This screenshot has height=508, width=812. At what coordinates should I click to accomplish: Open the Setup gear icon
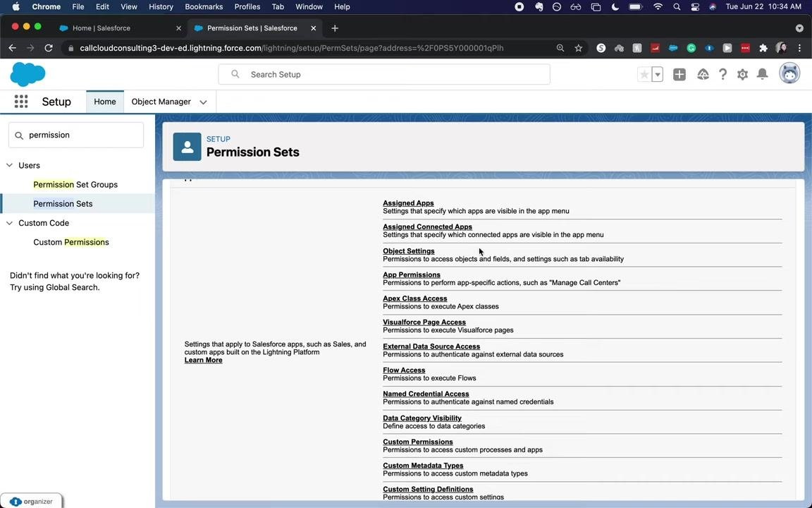coord(743,75)
